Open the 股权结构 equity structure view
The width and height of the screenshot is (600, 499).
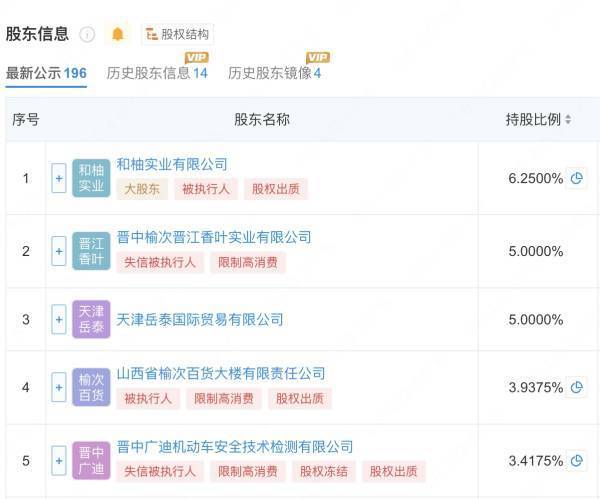(177, 34)
